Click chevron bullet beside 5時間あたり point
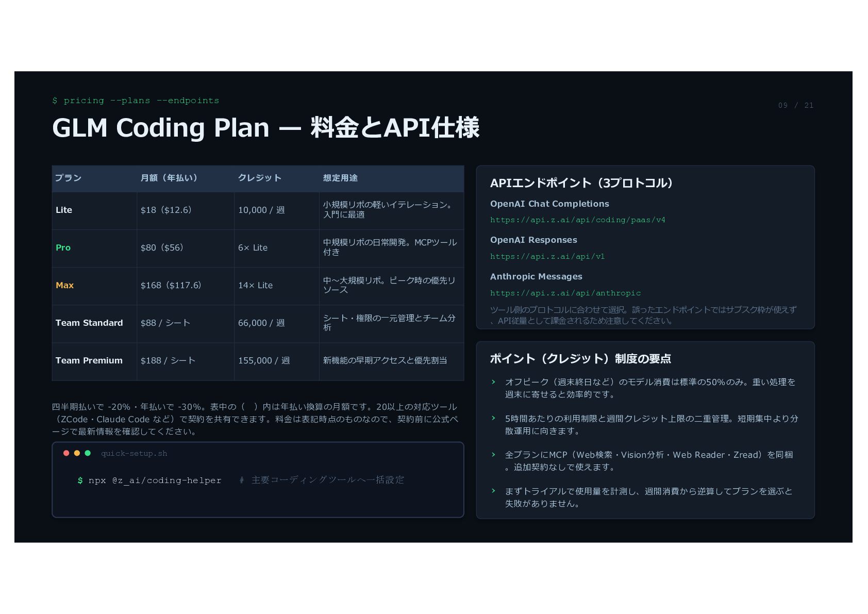This screenshot has height=614, width=868. pyautogui.click(x=493, y=418)
